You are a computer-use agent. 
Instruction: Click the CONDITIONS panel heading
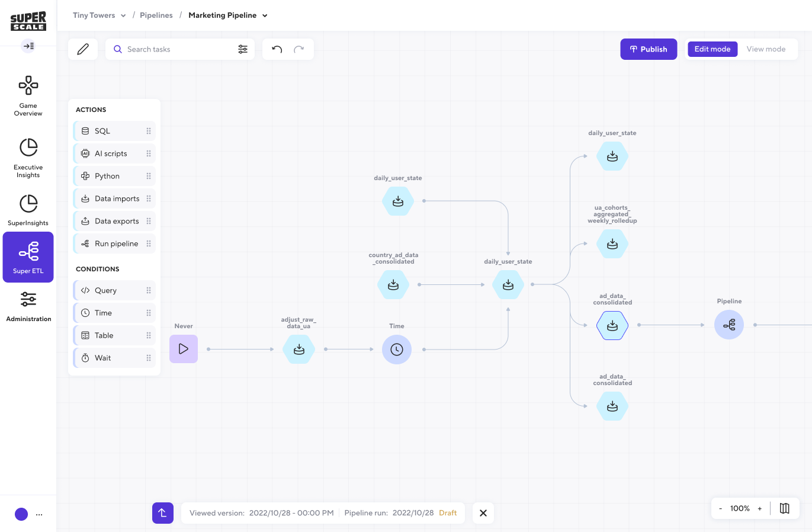(x=98, y=269)
